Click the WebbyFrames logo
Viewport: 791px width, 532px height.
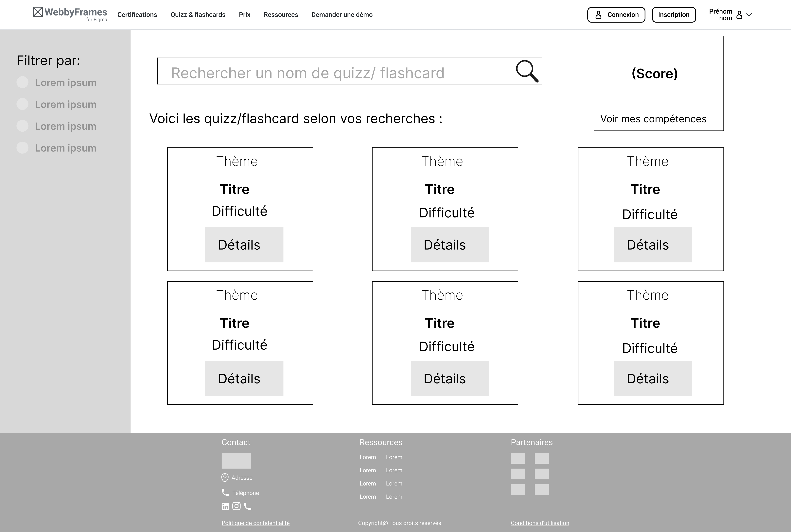(70, 14)
